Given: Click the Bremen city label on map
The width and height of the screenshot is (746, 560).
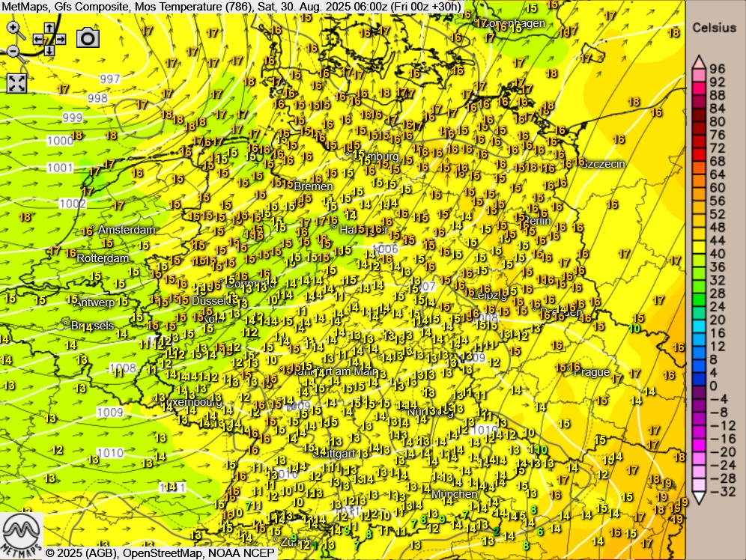Looking at the screenshot, I should point(313,186).
